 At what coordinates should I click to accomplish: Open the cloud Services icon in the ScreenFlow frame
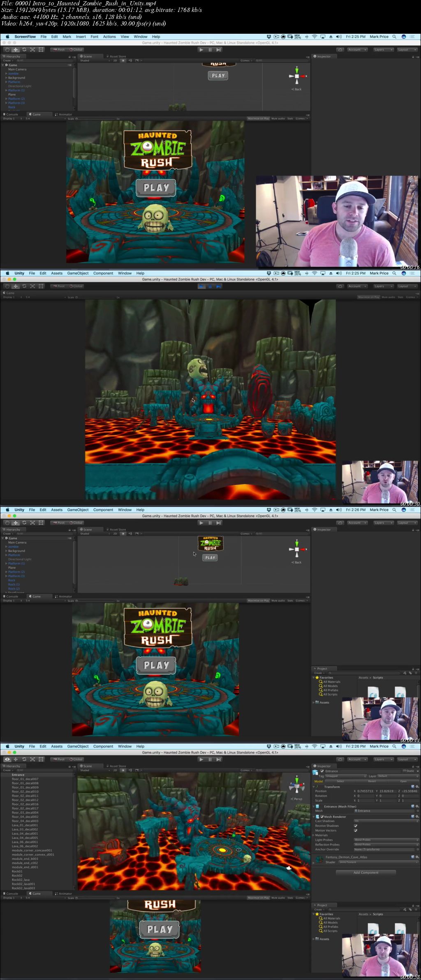pos(340,50)
